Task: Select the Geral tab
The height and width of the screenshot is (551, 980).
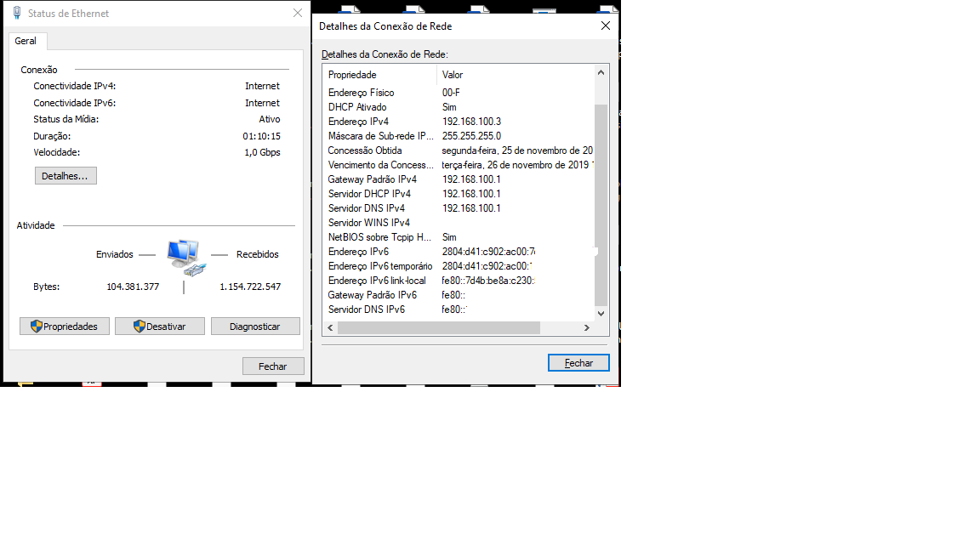Action: (x=26, y=41)
